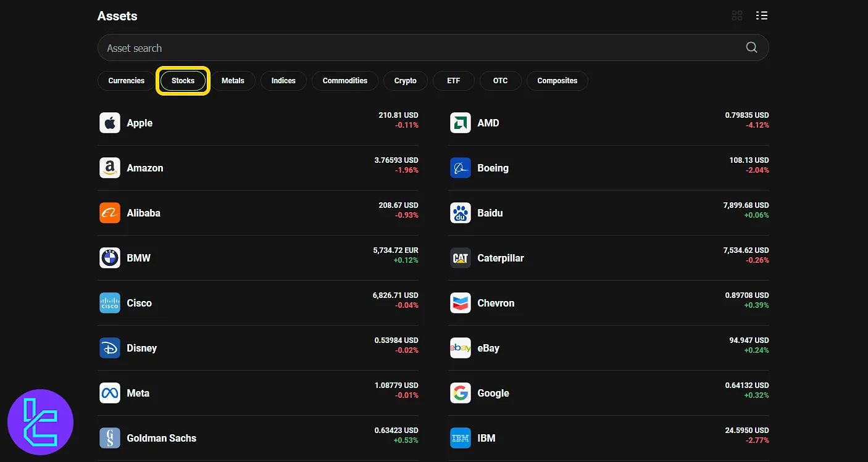Viewport: 868px width, 462px height.
Task: Click AMD change -4.12%
Action: coord(757,125)
